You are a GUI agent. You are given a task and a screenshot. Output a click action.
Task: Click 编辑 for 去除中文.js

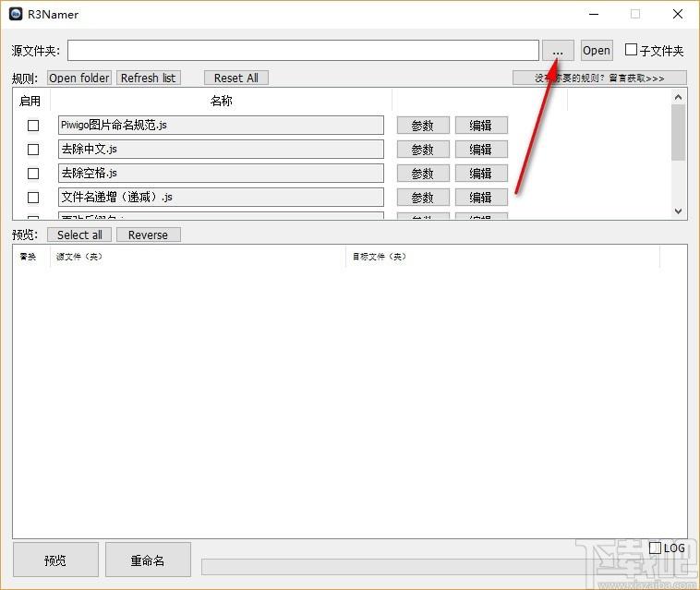(481, 150)
